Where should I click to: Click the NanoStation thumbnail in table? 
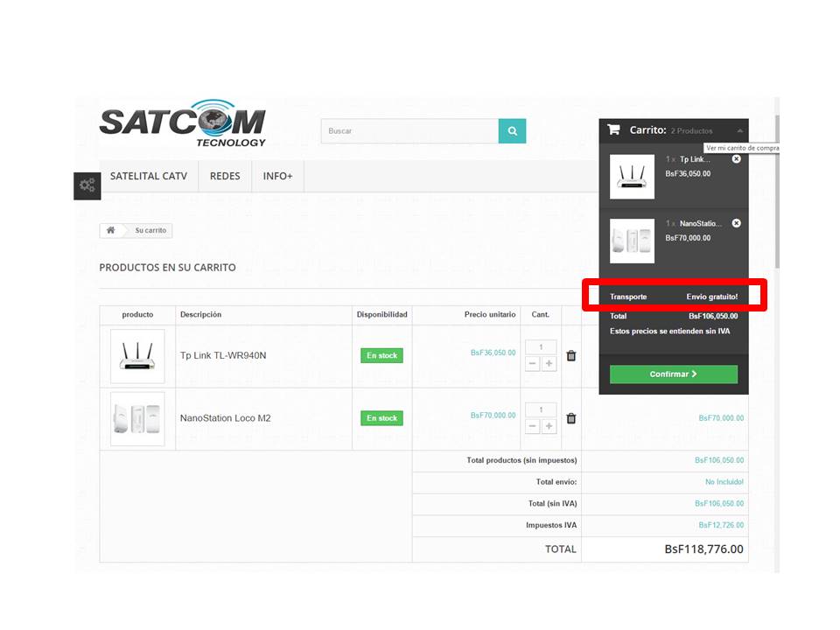(x=137, y=419)
